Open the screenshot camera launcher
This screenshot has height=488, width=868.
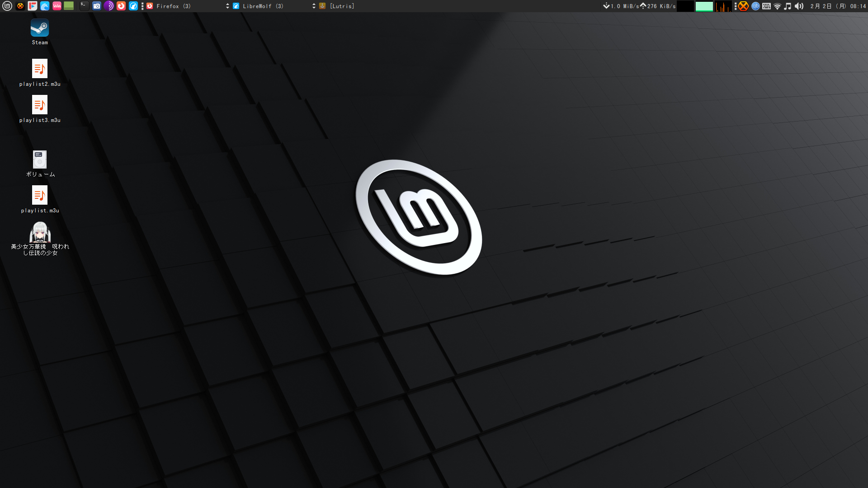click(96, 6)
